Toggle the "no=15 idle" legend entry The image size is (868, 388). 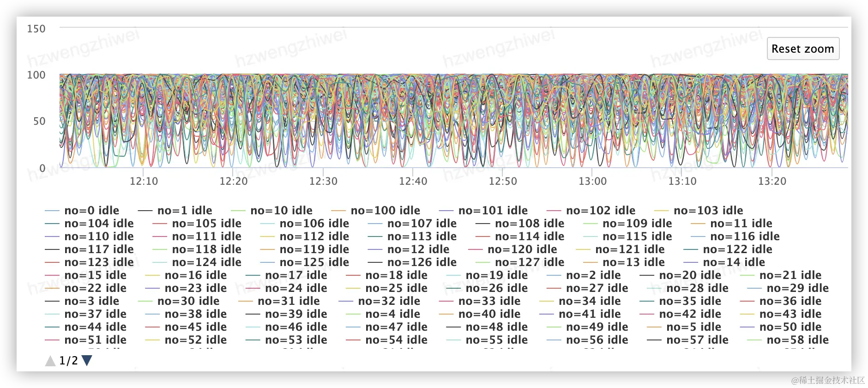tap(85, 275)
